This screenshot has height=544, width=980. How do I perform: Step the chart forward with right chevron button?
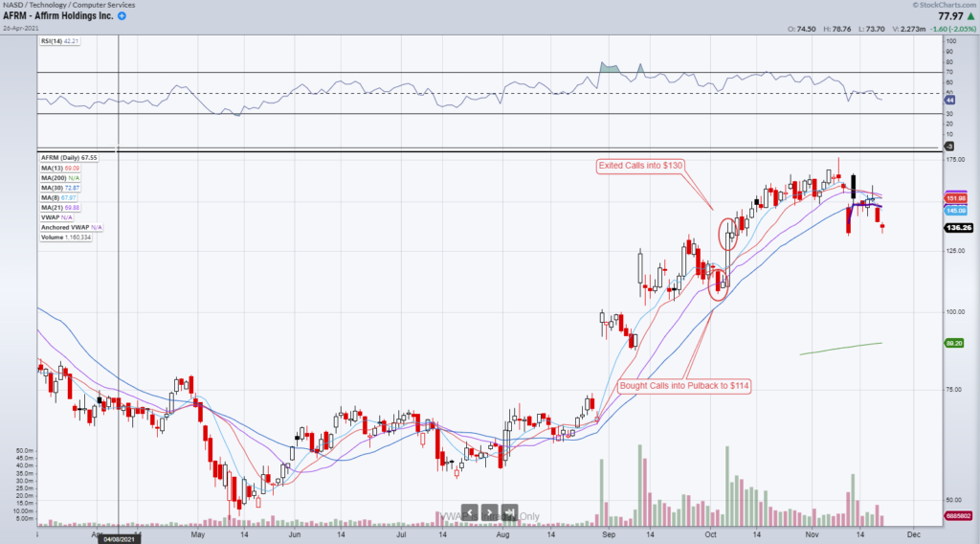coord(489,512)
